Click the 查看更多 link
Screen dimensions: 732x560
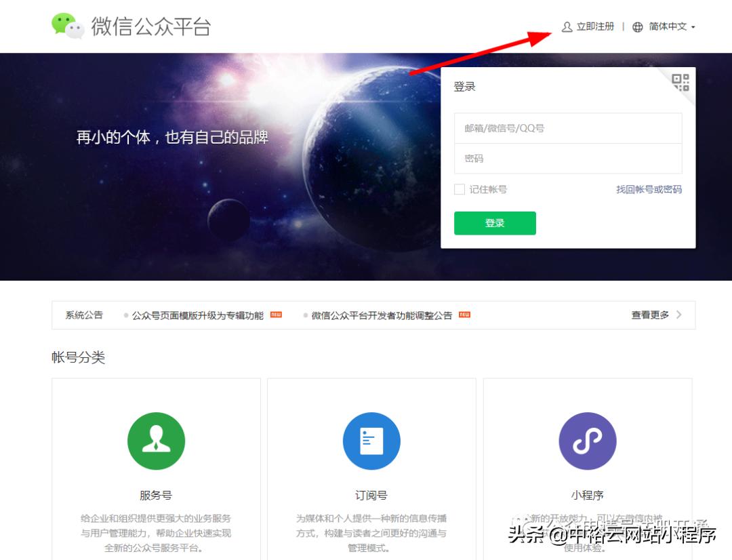coord(650,315)
